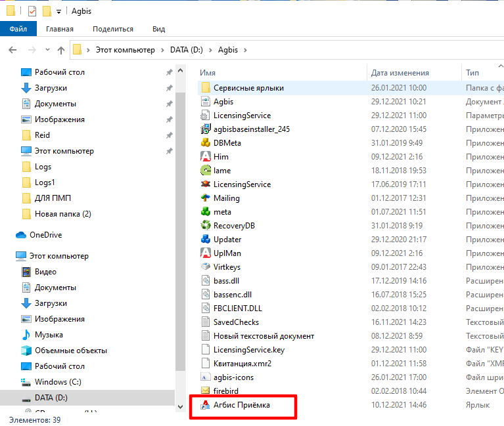Click DATA (D:) in the address bar
The height and width of the screenshot is (426, 504).
pos(187,50)
